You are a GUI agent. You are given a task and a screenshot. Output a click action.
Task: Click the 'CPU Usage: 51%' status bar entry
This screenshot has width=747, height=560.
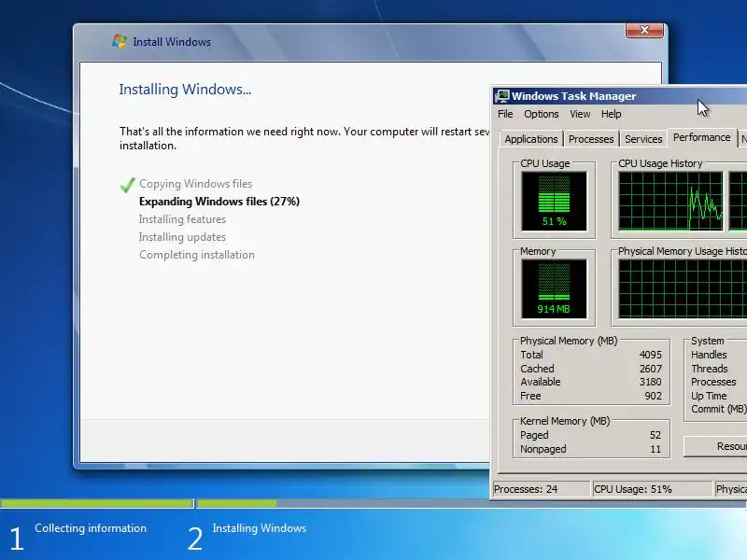click(652, 489)
